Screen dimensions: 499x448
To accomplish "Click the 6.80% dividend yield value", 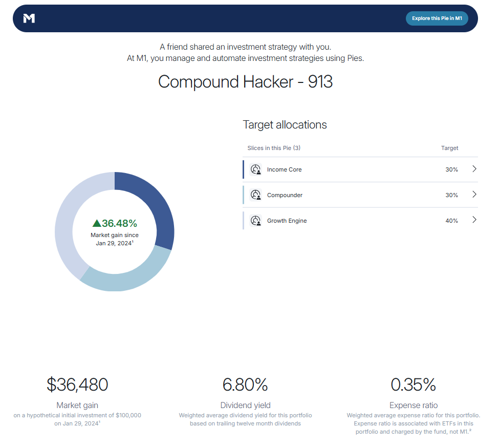I will 245,385.
